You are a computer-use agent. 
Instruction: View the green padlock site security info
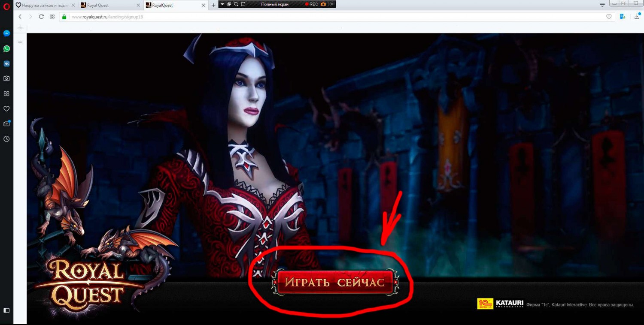(64, 17)
